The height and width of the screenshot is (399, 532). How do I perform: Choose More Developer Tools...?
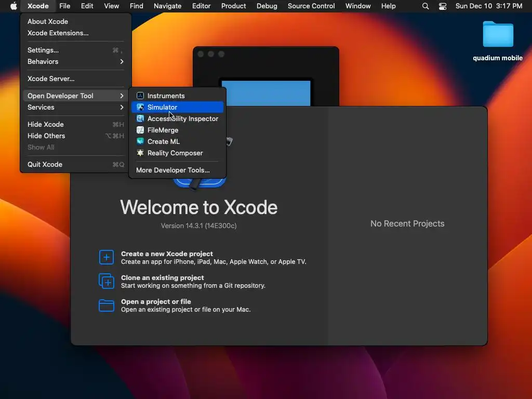[x=177, y=170]
